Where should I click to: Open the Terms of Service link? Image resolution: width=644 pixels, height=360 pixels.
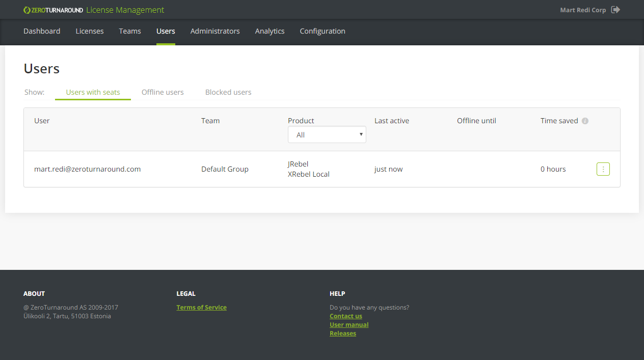click(202, 308)
